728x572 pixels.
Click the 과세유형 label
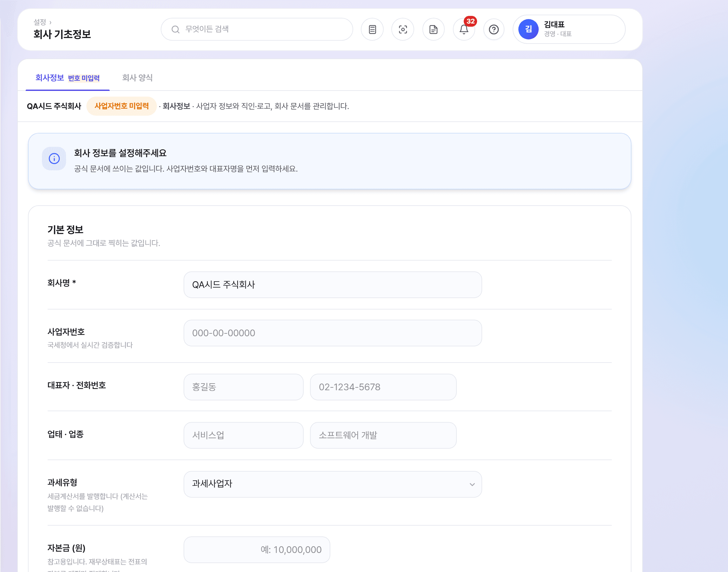[x=62, y=483]
